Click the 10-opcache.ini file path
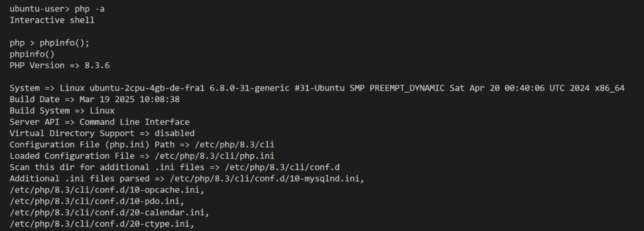This screenshot has width=644, height=231. [x=107, y=190]
